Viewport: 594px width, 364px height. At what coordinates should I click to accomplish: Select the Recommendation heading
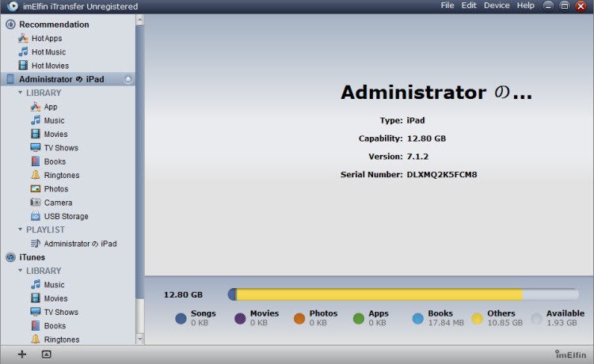tap(54, 25)
